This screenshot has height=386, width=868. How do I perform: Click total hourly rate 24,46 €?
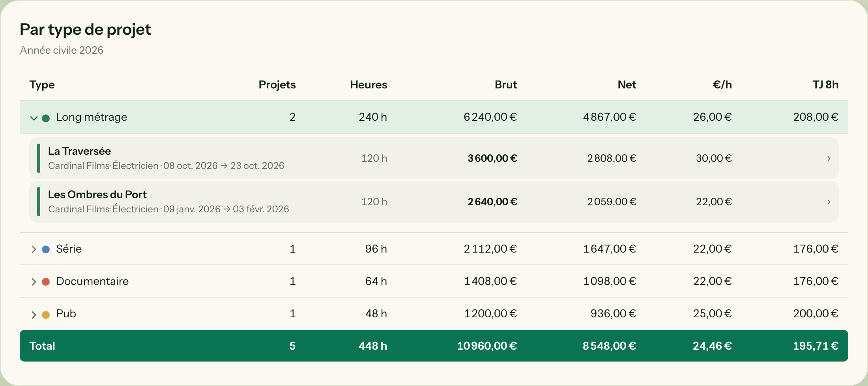(x=713, y=346)
